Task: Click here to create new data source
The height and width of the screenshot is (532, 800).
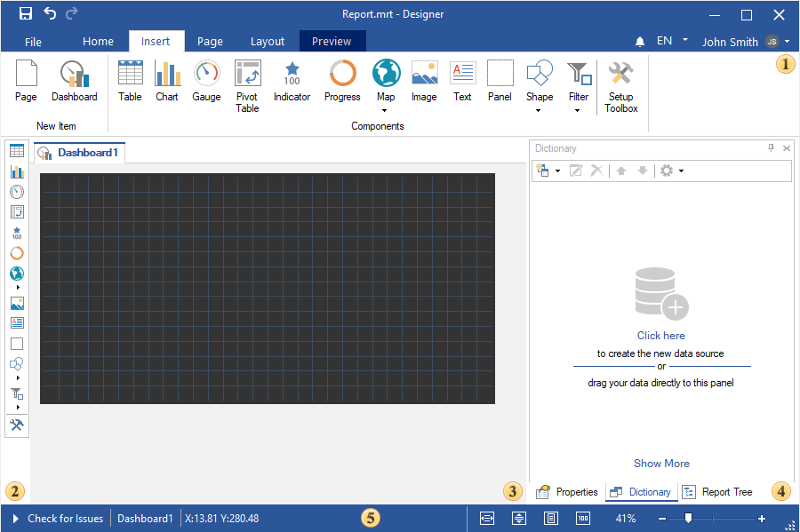Action: 660,336
